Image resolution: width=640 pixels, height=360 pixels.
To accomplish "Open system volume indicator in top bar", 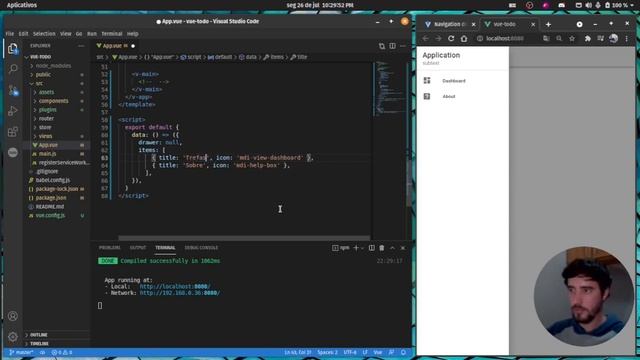I will pyautogui.click(x=588, y=5).
